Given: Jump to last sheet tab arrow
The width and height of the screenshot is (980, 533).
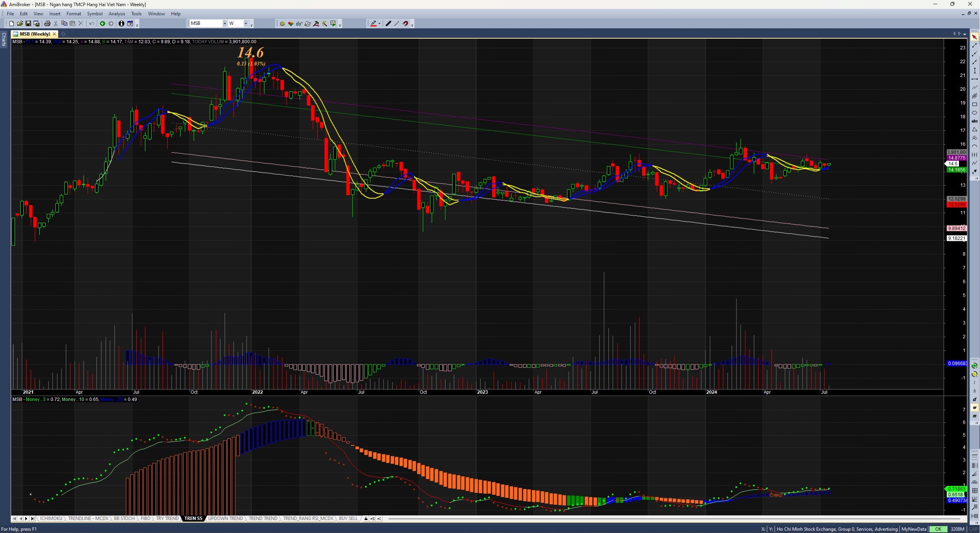Looking at the screenshot, I should [33, 518].
